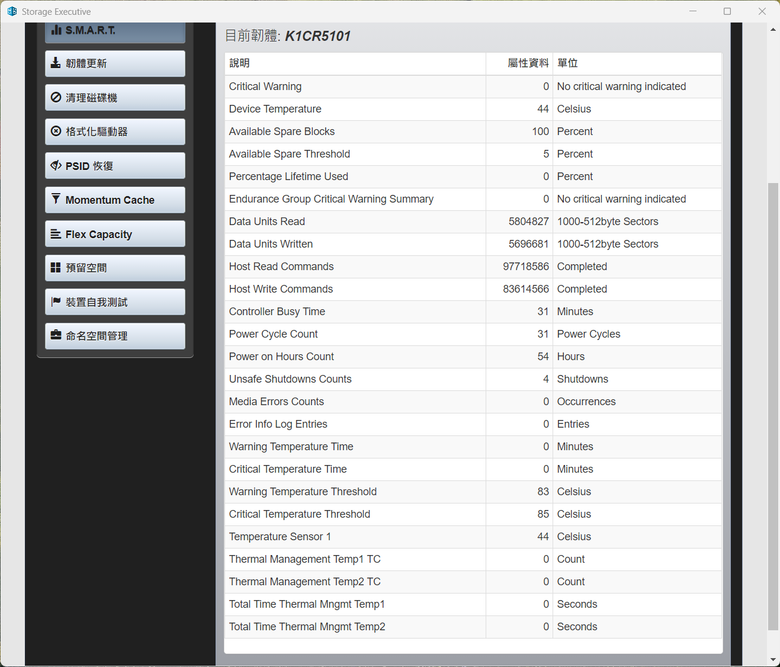The image size is (780, 667).
Task: Open the 韌體更新 firmware update page
Action: pos(115,64)
